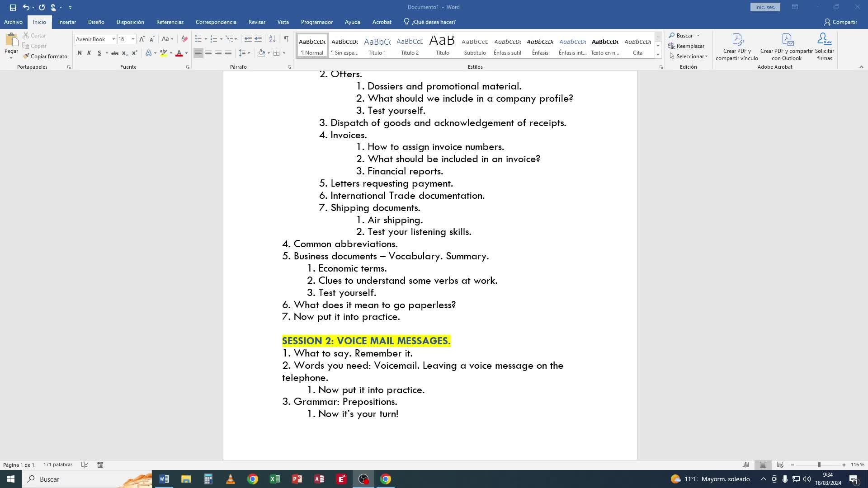Toggle bold (N) formatting
The height and width of the screenshot is (488, 868).
point(80,53)
